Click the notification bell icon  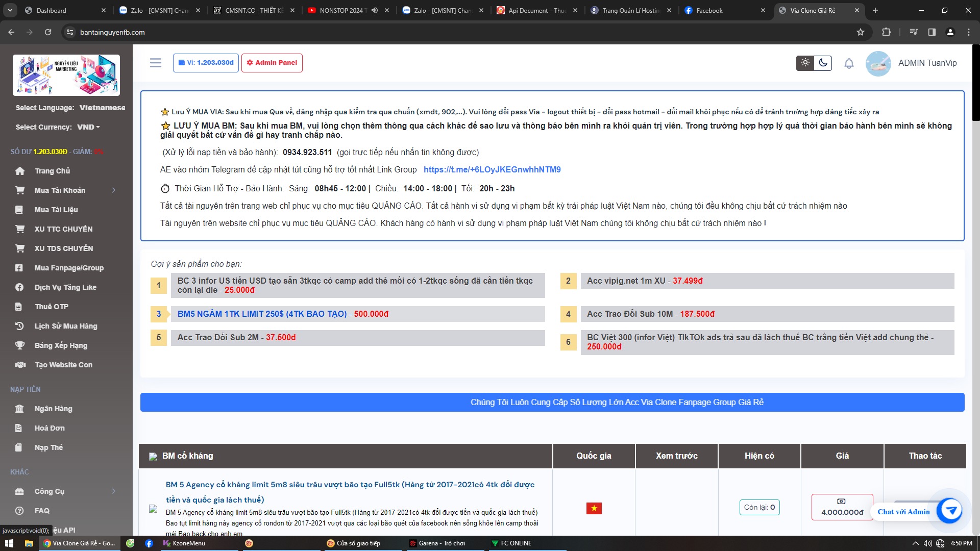(x=849, y=63)
